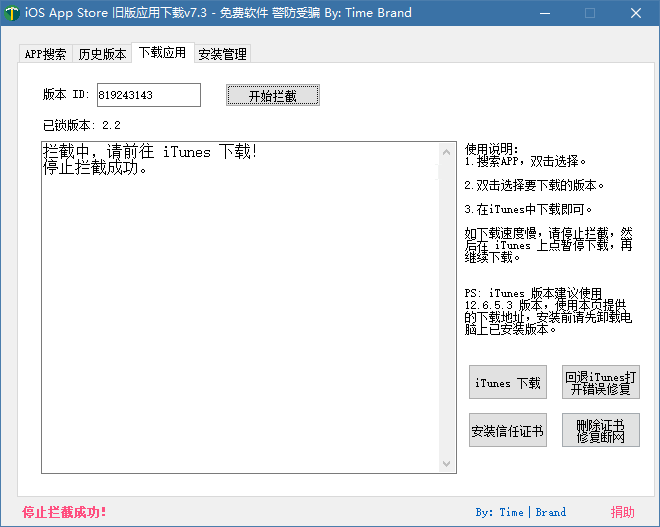This screenshot has height=527, width=660.
Task: Click the log scrollbar up arrow
Action: [447, 152]
